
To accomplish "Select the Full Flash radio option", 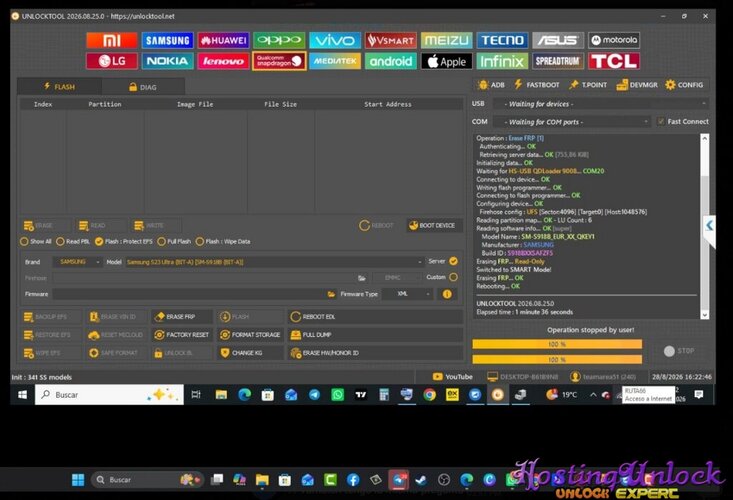I will coord(174,242).
